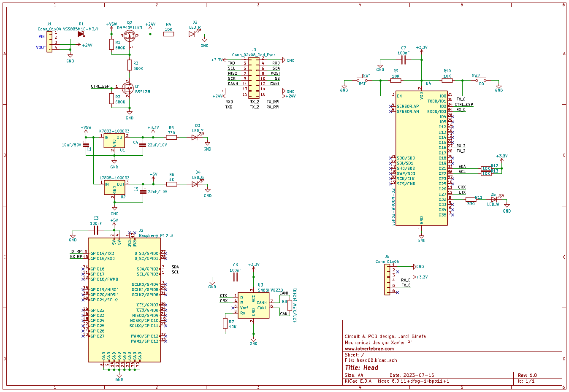Screen dimensions: 569x392
Task: Click the 'MOSI0/GPIO10' pin label
Action: tap(144, 321)
